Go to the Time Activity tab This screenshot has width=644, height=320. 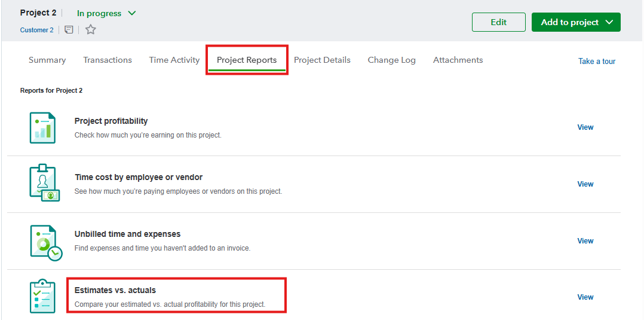pyautogui.click(x=174, y=60)
